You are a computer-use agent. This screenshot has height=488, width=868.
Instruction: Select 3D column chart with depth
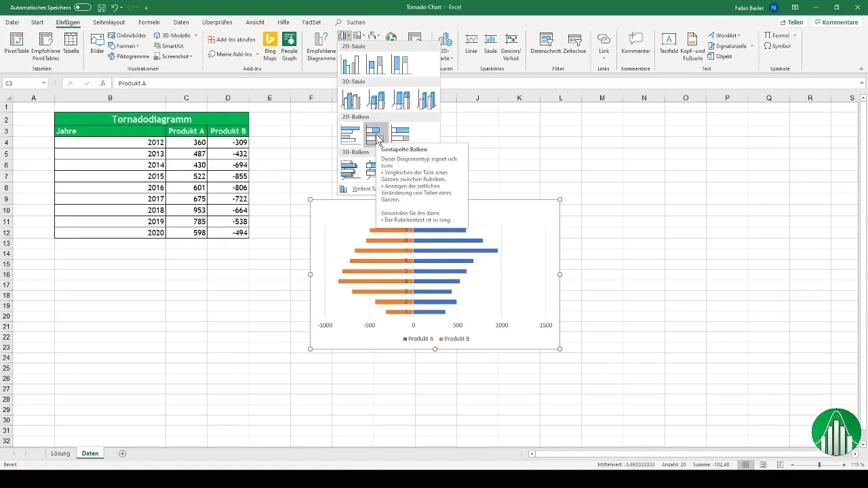[x=427, y=100]
